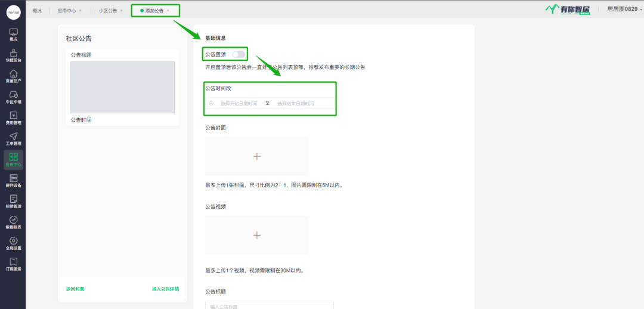The image size is (644, 309).
Task: Open the 选择开始日期时间 start date picker
Action: click(239, 104)
